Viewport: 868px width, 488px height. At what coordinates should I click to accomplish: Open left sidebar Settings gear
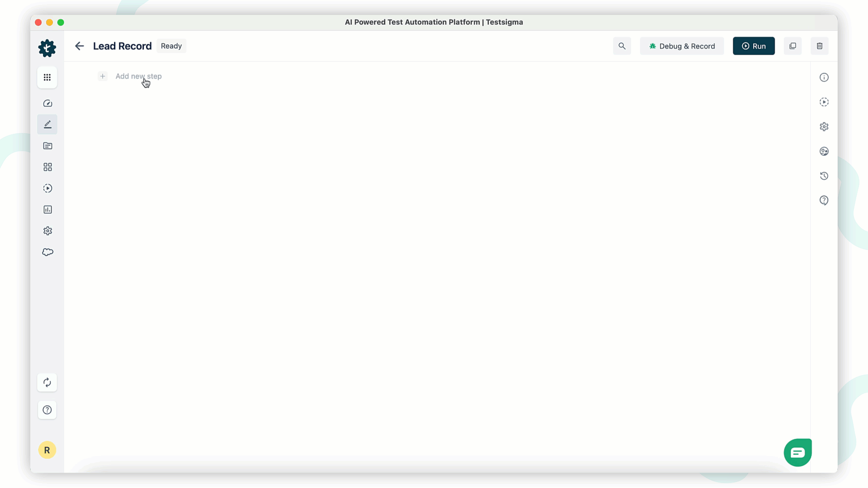47,231
